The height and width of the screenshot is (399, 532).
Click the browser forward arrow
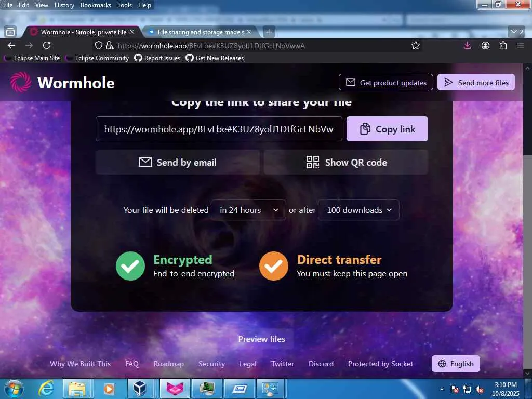(x=29, y=46)
